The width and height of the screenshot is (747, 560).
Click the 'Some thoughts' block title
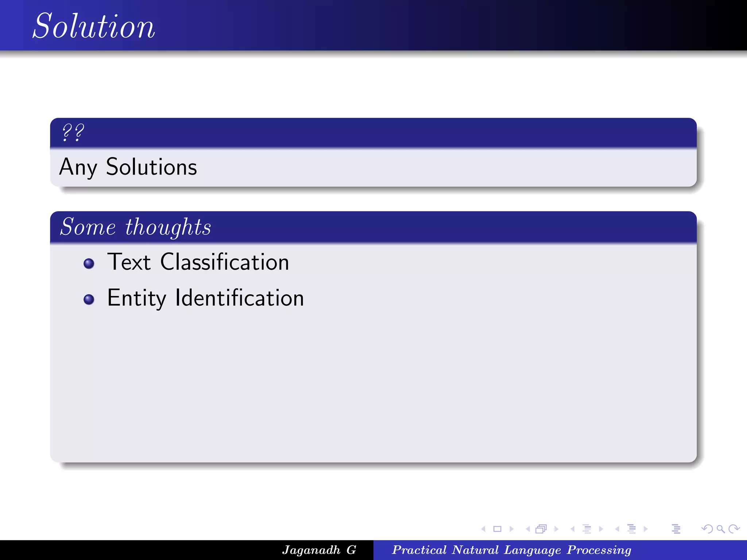[136, 227]
